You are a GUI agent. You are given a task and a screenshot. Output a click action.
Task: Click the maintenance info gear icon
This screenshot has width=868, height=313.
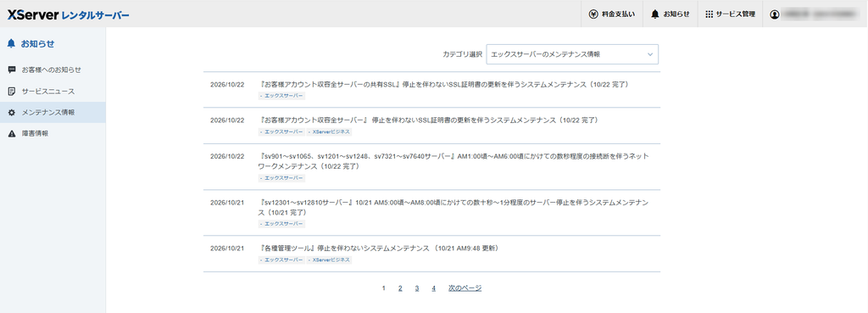click(12, 113)
